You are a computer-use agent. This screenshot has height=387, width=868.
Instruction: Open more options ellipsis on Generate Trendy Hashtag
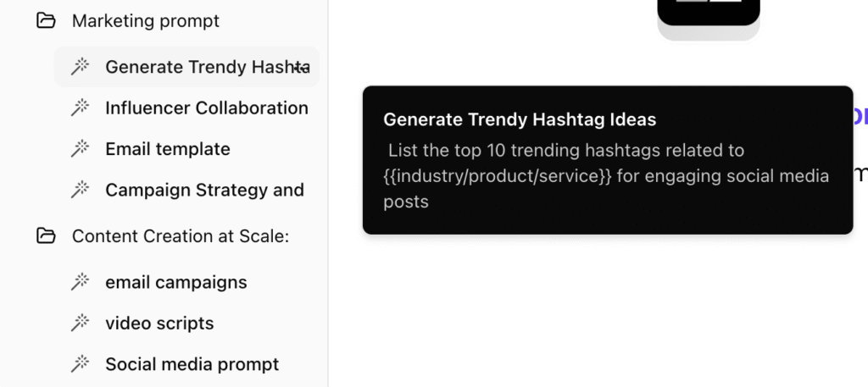point(301,68)
